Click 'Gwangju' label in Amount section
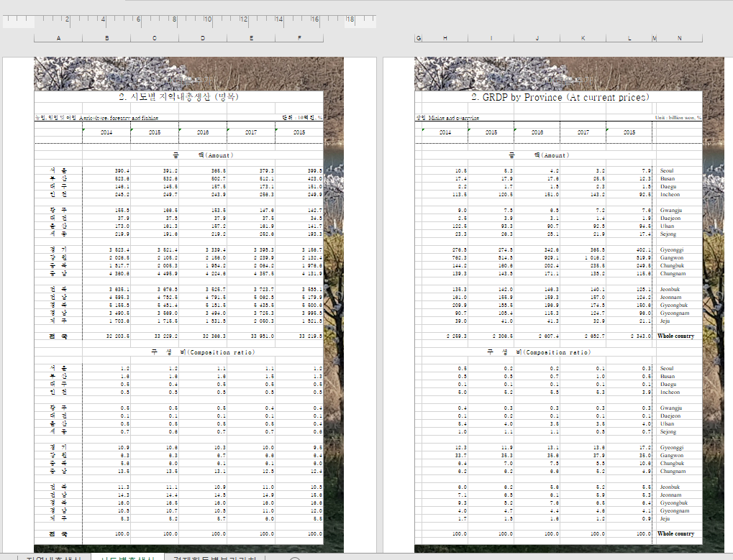733x560 pixels. click(671, 211)
